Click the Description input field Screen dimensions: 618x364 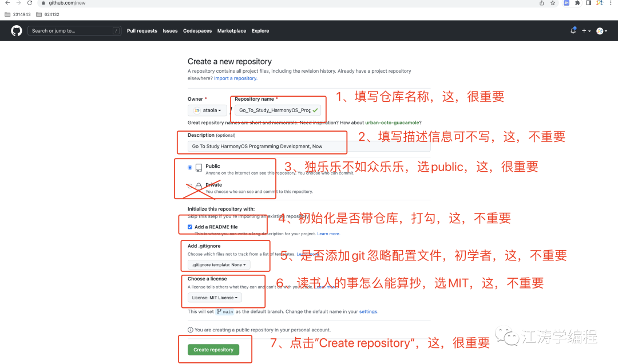click(309, 147)
